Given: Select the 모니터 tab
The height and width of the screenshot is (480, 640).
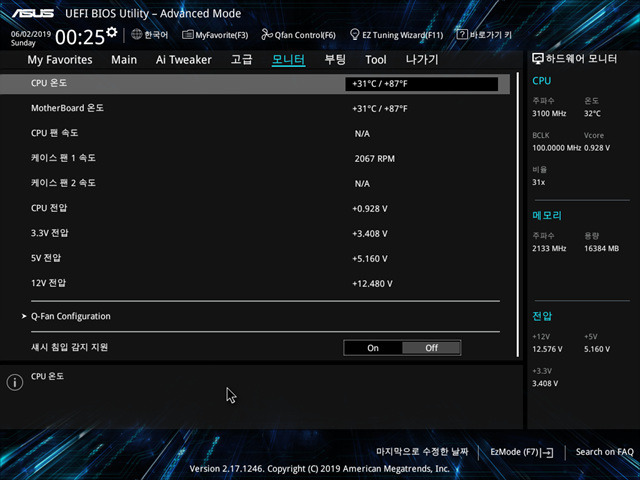Looking at the screenshot, I should [x=289, y=60].
